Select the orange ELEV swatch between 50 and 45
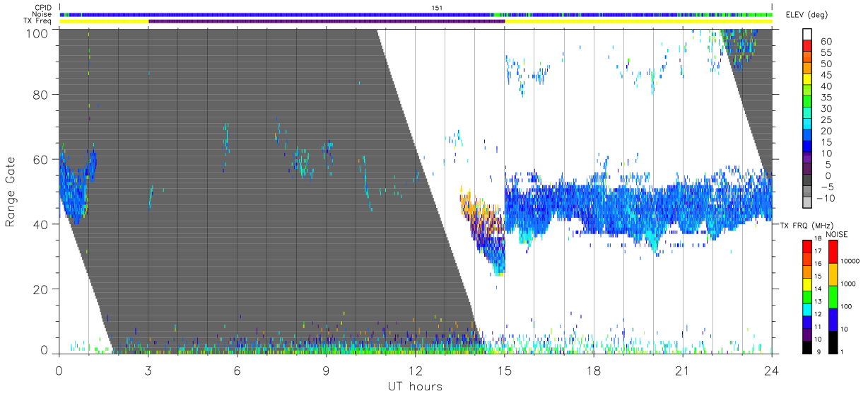Image resolution: width=868 pixels, height=401 pixels. tap(809, 69)
